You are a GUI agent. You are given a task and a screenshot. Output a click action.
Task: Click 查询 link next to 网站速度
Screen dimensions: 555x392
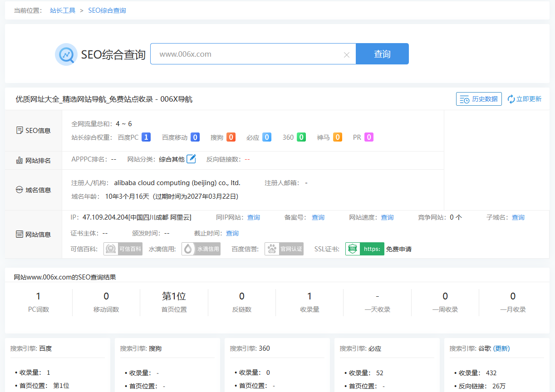pyautogui.click(x=387, y=217)
